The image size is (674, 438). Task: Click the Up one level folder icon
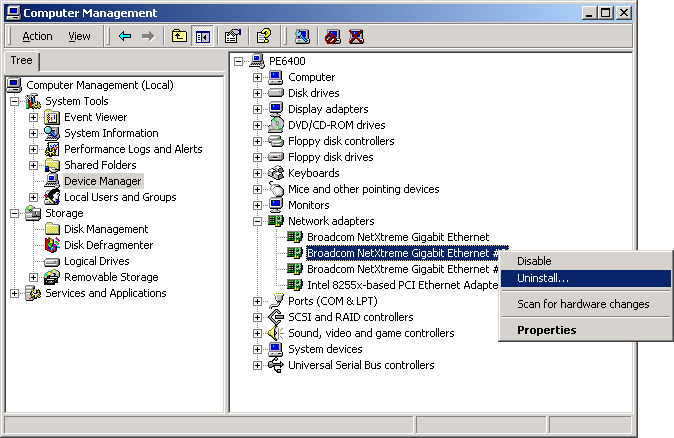[x=179, y=36]
